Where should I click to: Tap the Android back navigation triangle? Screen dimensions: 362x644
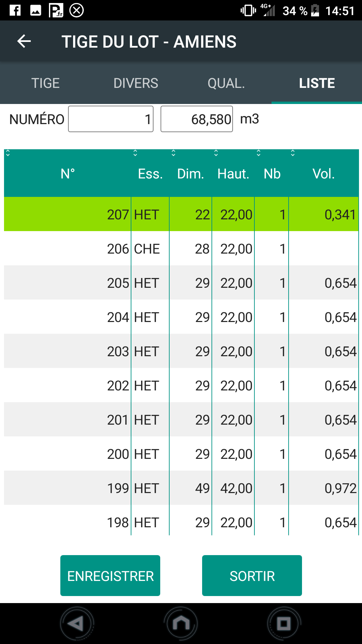click(x=77, y=624)
